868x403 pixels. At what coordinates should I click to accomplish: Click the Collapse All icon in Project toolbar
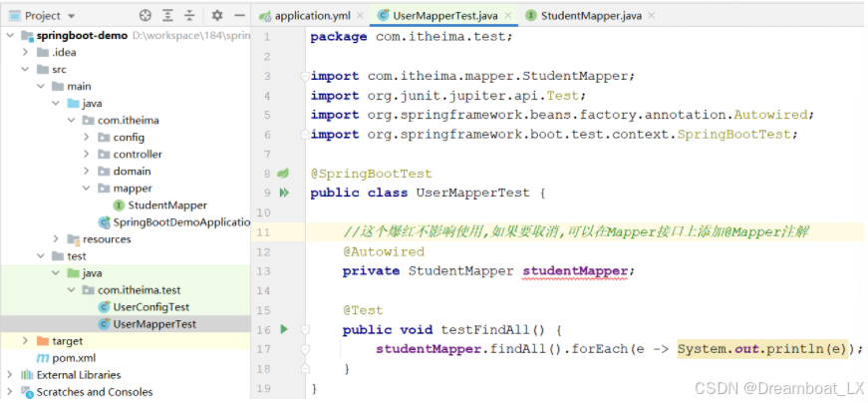[189, 16]
